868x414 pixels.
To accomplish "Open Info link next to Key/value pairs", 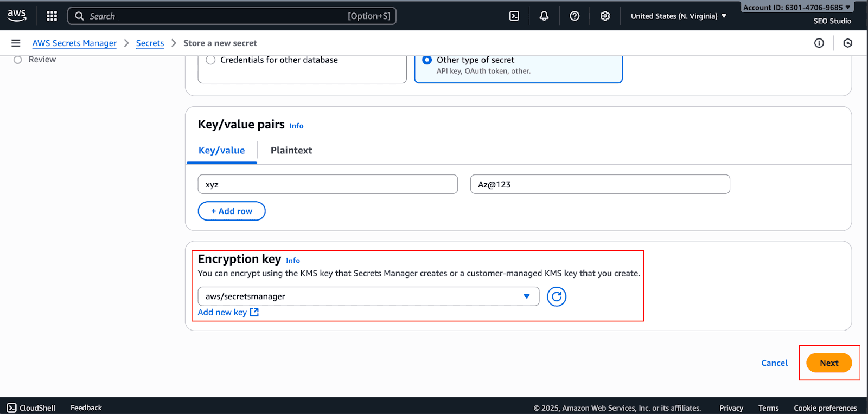I will [296, 126].
